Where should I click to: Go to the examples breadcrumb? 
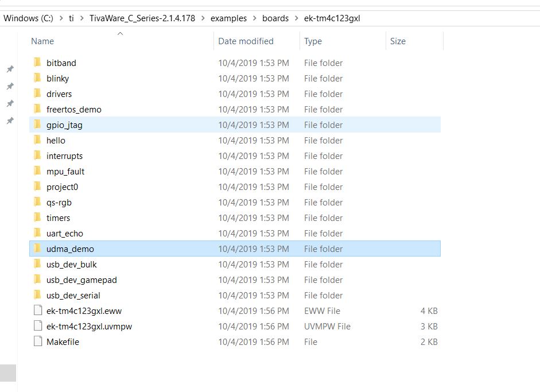pyautogui.click(x=228, y=18)
